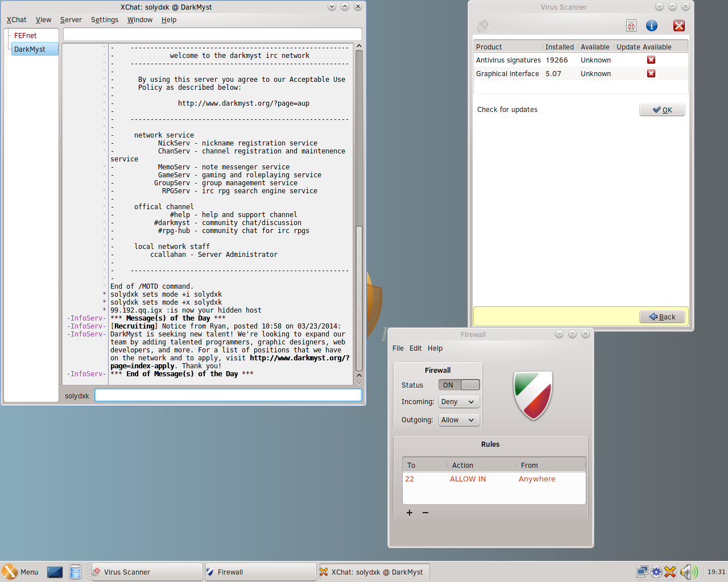Open the help lifebuoy icon in Virus Scanner
The height and width of the screenshot is (582, 728).
tap(631, 26)
